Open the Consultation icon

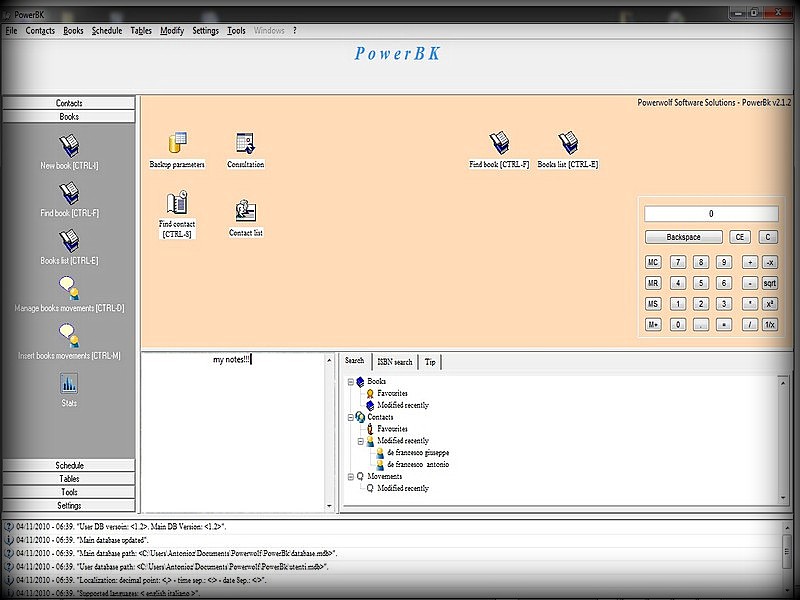[x=245, y=143]
